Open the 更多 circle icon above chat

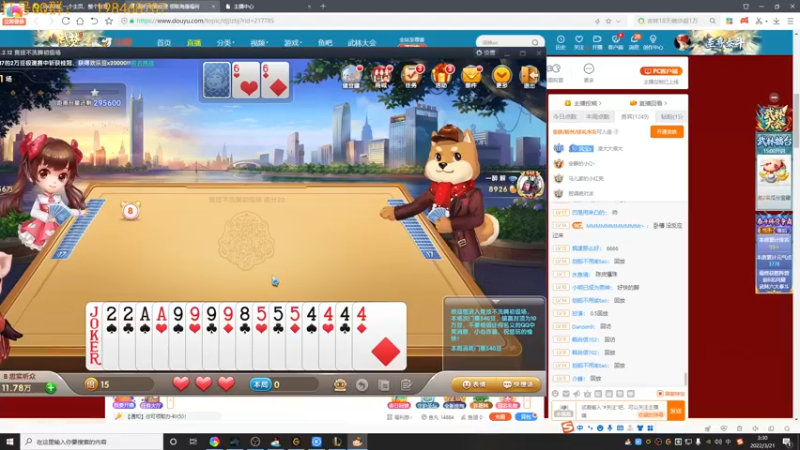click(589, 72)
